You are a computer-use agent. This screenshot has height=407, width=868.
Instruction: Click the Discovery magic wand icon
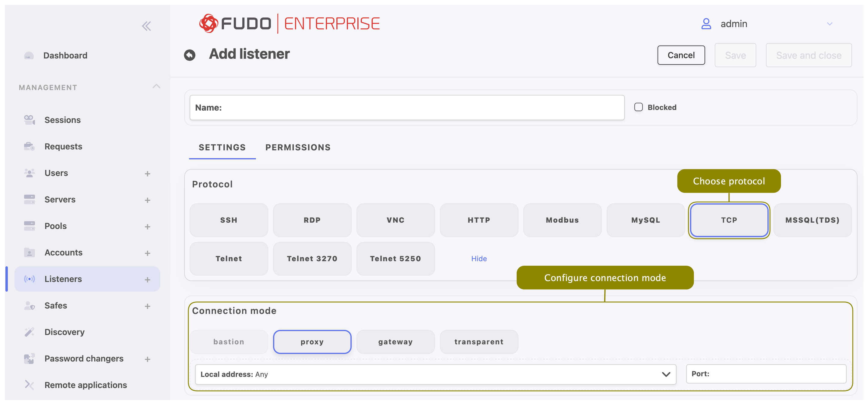(x=29, y=332)
